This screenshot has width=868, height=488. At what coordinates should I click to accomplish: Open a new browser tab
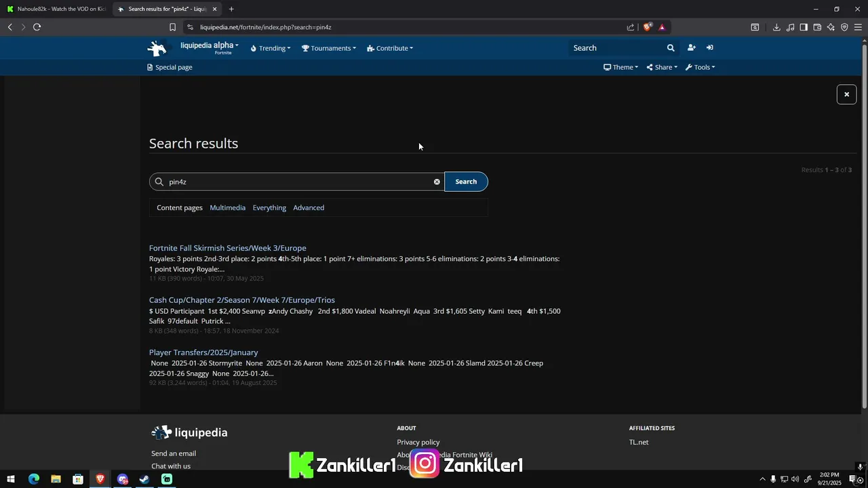click(231, 9)
